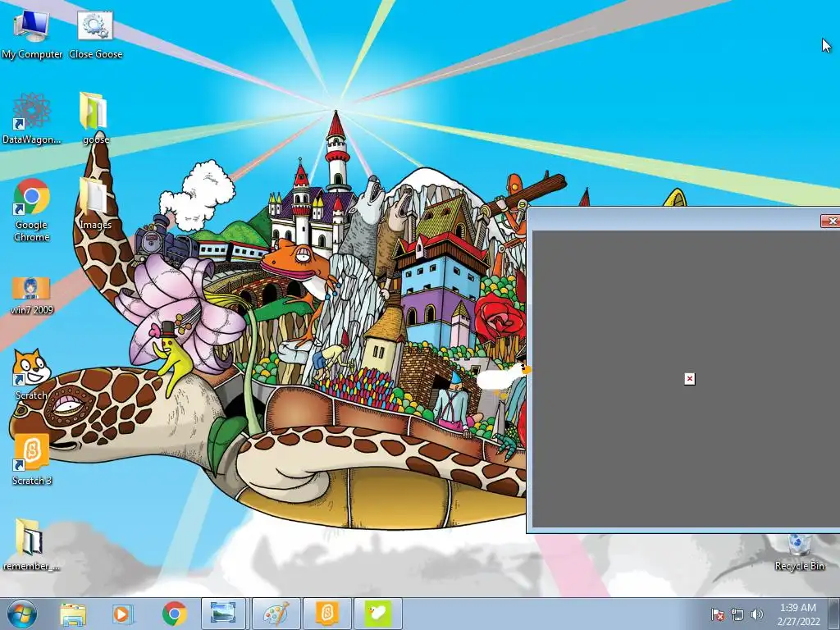
Task: Open the Windows Start menu orb
Action: tap(22, 614)
